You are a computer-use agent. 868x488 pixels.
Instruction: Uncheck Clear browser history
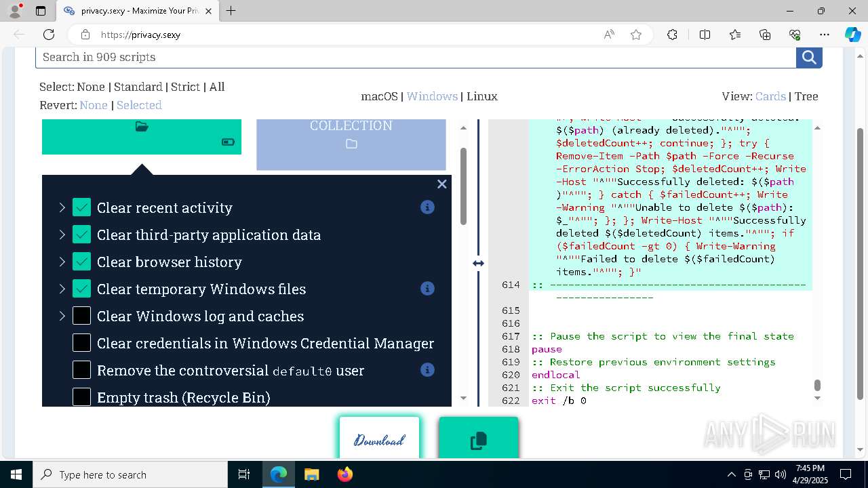click(81, 262)
